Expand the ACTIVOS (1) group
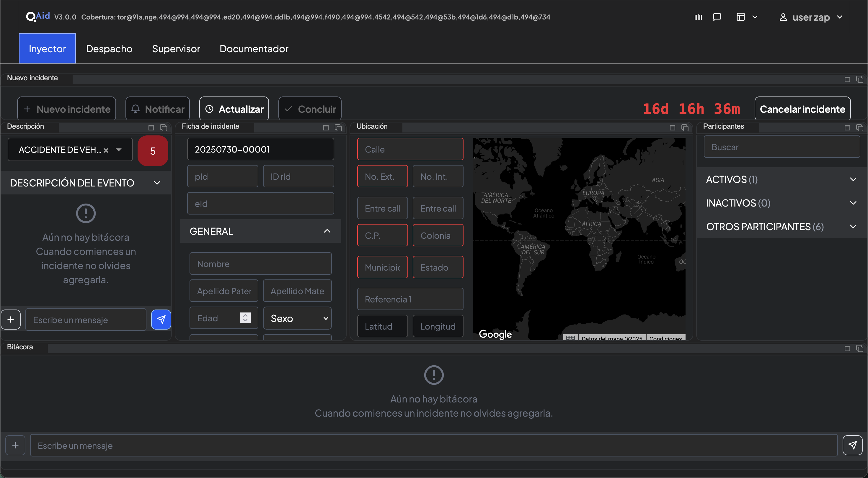 tap(782, 179)
